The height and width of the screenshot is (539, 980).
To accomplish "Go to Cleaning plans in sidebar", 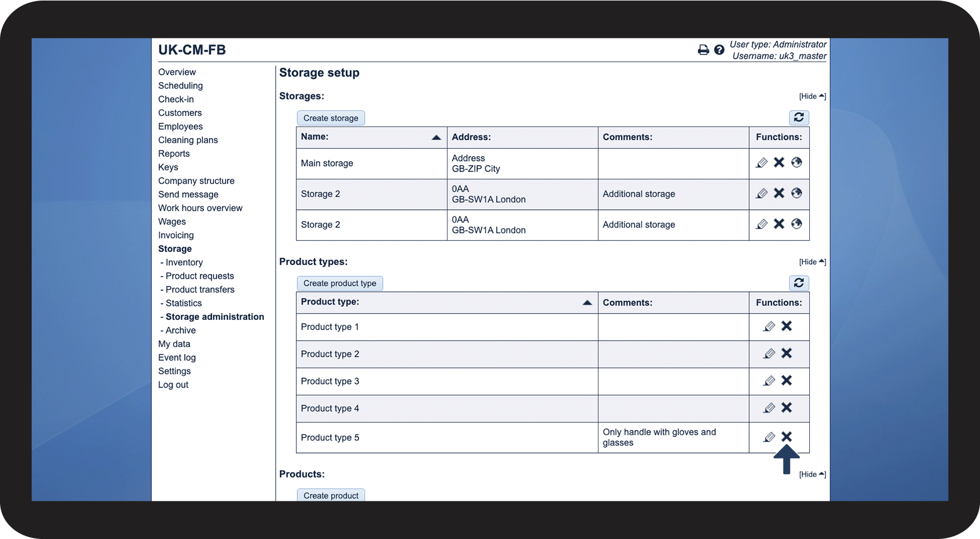I will tap(188, 140).
